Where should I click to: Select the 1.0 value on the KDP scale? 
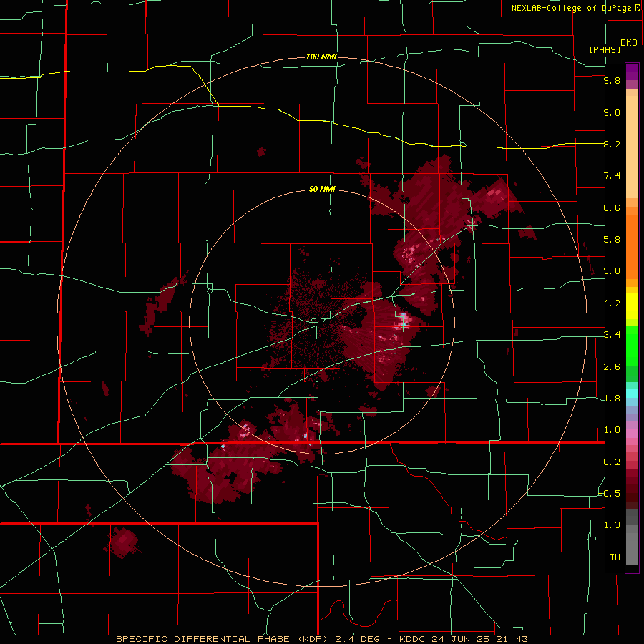click(612, 429)
